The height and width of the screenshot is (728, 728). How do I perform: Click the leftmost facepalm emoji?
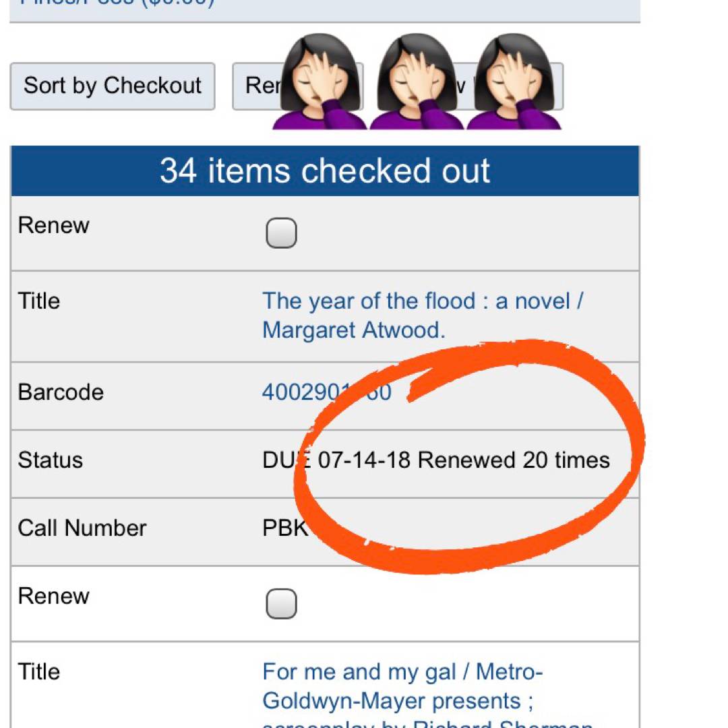point(319,81)
